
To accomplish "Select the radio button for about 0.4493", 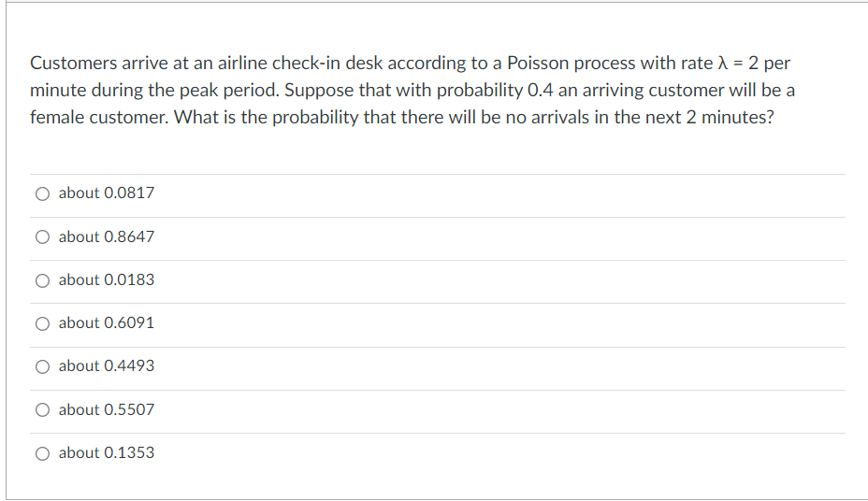I will pyautogui.click(x=43, y=366).
